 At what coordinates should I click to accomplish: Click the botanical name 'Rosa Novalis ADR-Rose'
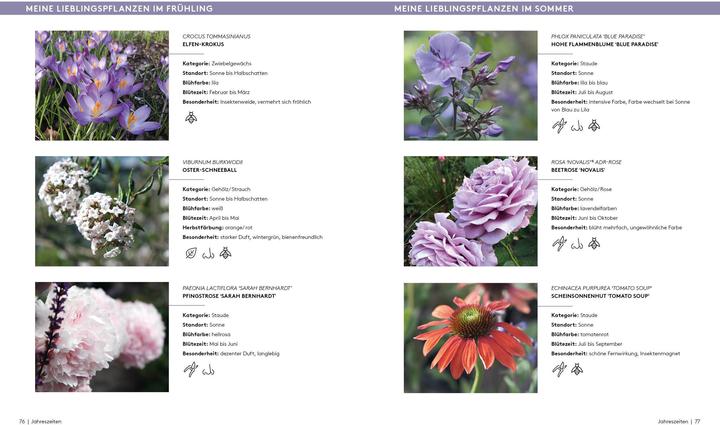(x=586, y=162)
